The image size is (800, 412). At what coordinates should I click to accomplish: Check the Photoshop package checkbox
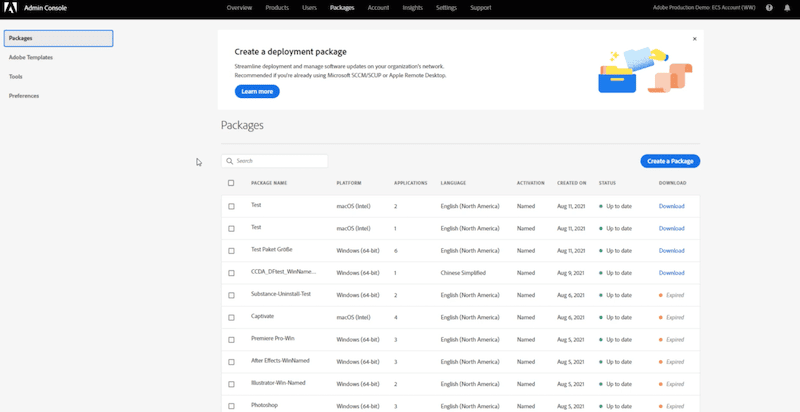(x=231, y=406)
